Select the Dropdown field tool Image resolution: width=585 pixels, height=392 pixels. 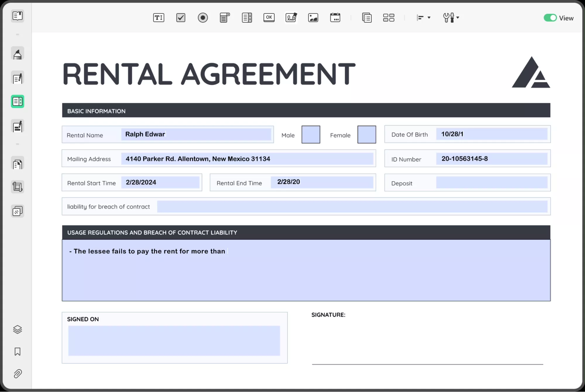224,18
